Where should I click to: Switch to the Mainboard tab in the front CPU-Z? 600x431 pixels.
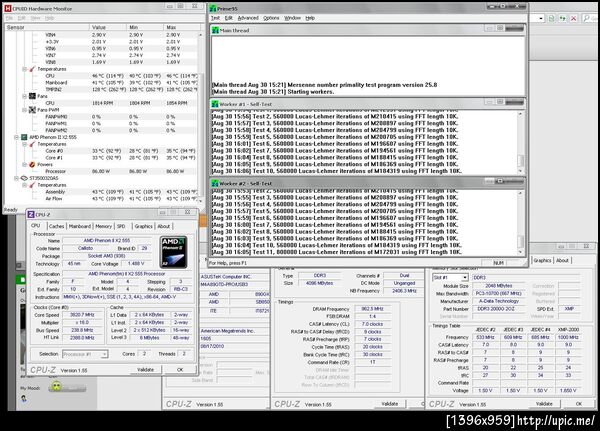coord(80,226)
